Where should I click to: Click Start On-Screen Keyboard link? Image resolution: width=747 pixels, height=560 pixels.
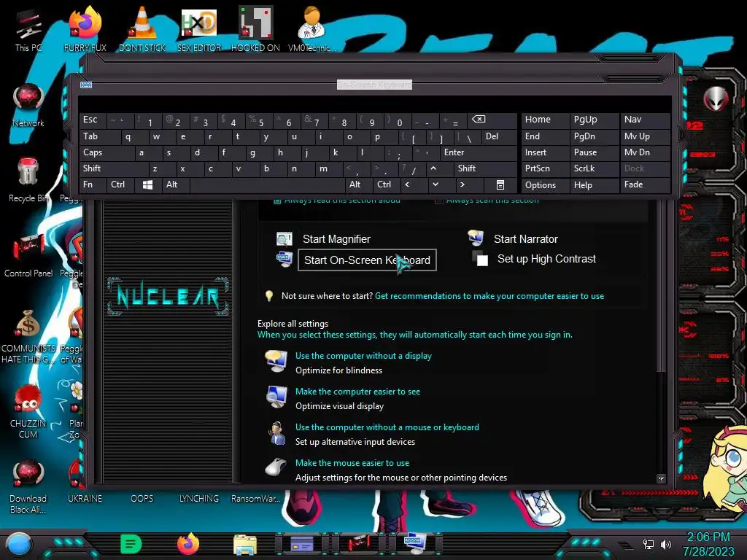pyautogui.click(x=367, y=260)
